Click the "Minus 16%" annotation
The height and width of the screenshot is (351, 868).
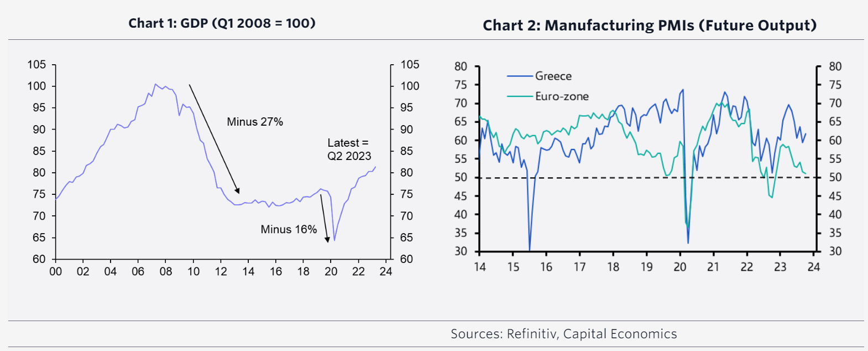289,229
